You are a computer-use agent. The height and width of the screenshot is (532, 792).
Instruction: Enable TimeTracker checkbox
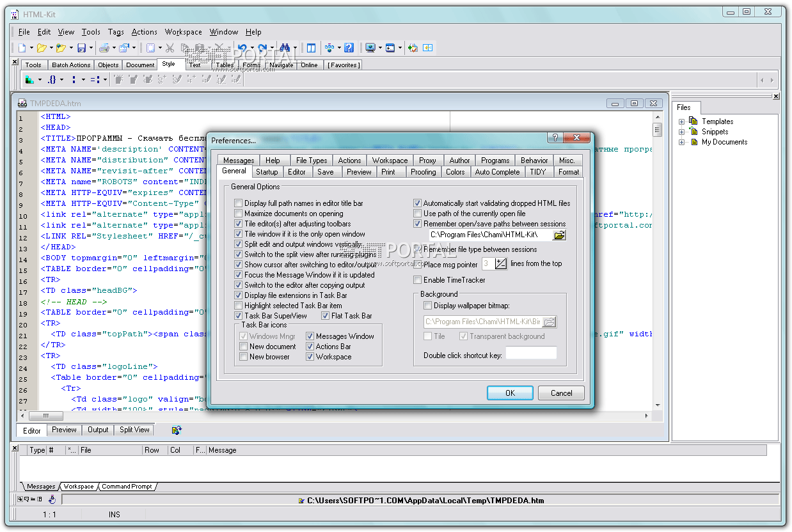[418, 280]
